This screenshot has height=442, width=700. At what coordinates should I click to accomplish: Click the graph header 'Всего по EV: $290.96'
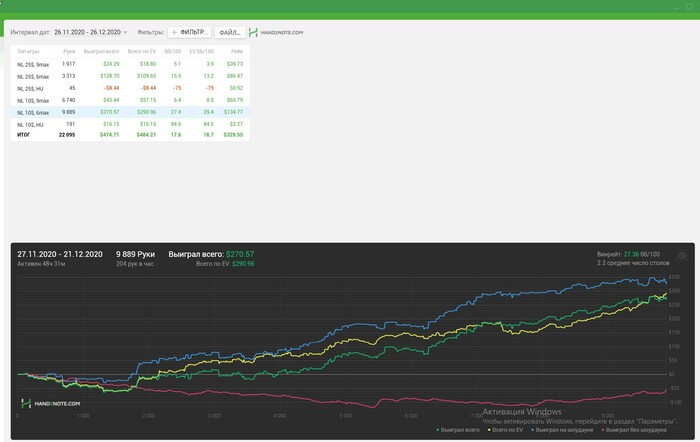tap(225, 264)
